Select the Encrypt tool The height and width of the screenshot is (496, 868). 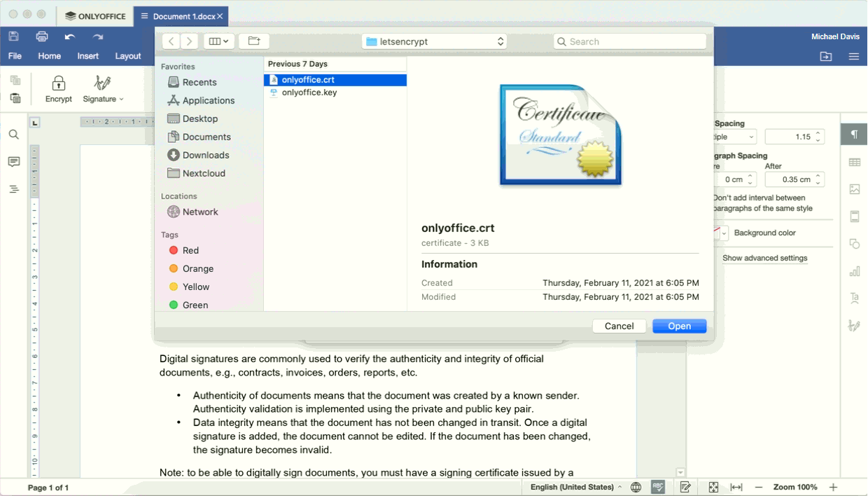59,88
